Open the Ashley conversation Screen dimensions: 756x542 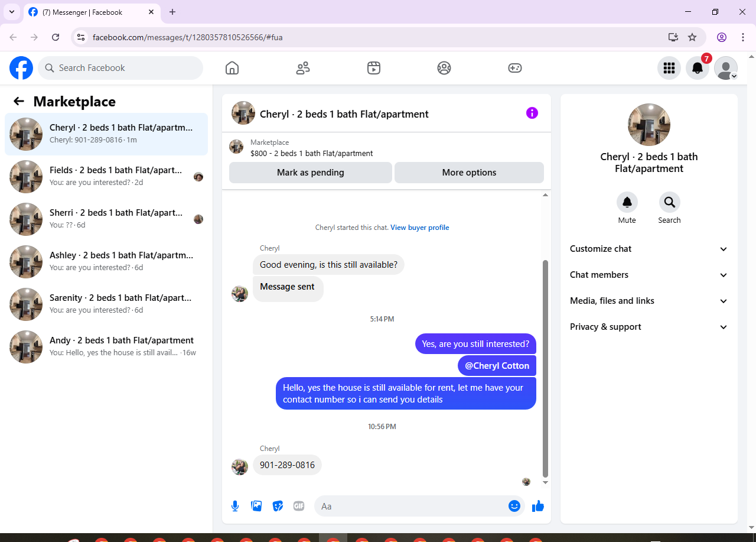pyautogui.click(x=106, y=262)
